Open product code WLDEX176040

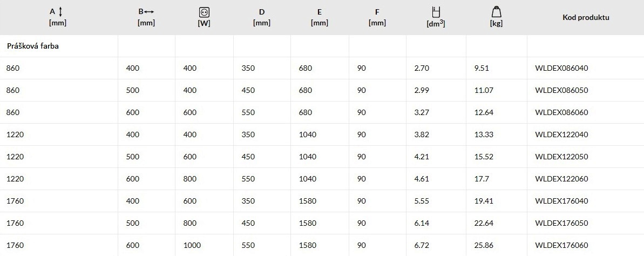561,201
